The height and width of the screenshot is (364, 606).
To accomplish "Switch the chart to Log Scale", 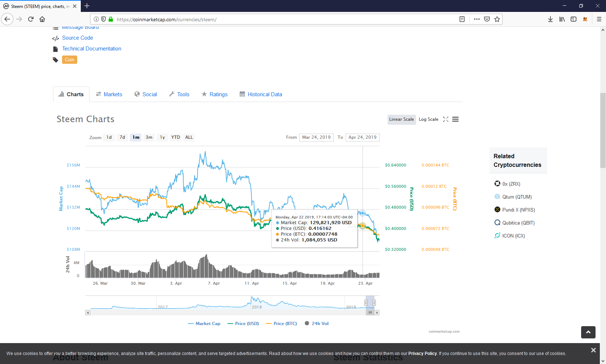I will tap(429, 119).
